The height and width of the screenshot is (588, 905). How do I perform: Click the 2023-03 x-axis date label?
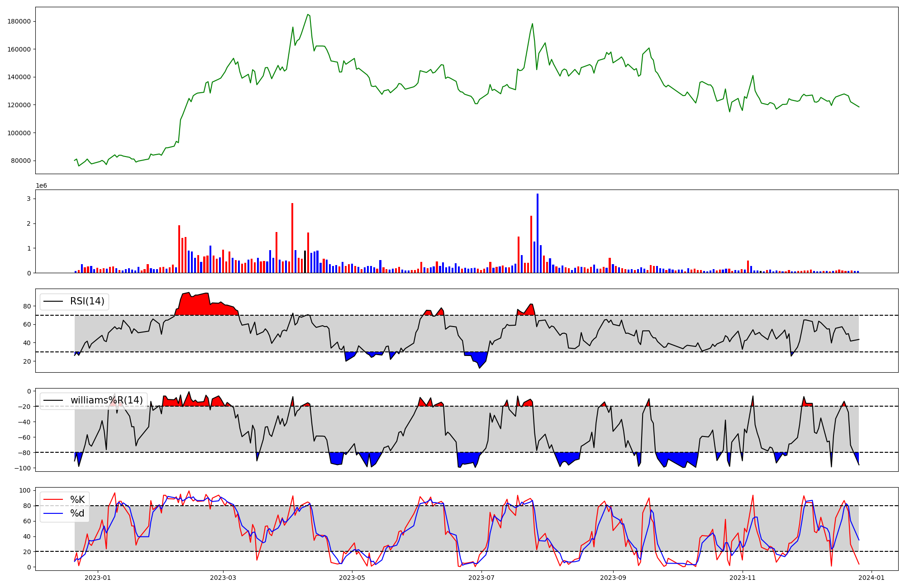[x=223, y=578]
